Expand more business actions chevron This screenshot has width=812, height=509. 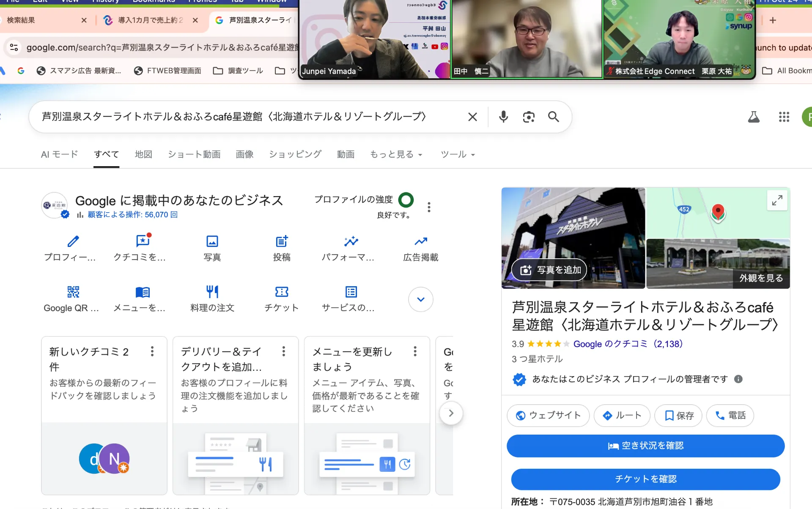click(420, 299)
